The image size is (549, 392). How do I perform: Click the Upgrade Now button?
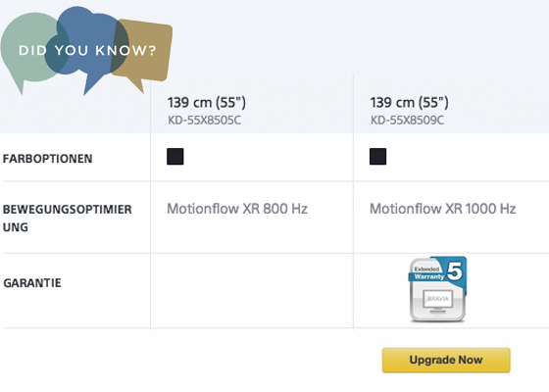pos(446,361)
